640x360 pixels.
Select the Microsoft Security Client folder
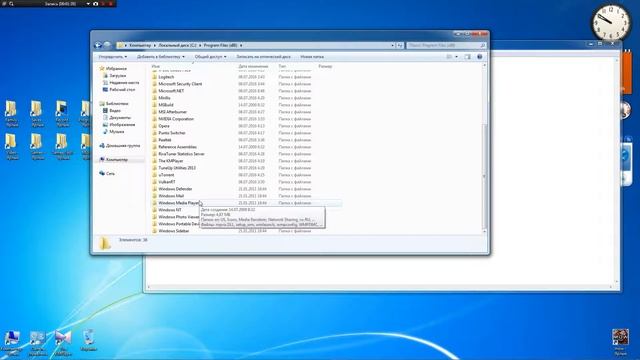[x=180, y=84]
